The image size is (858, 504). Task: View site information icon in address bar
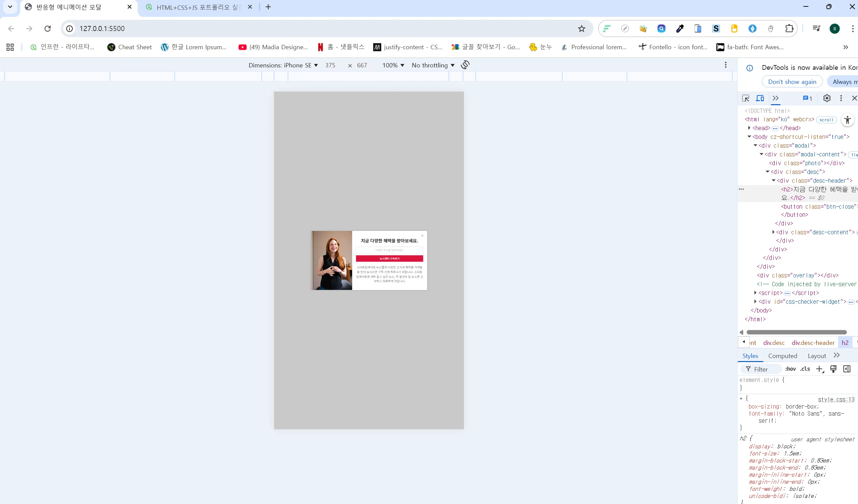click(x=70, y=29)
